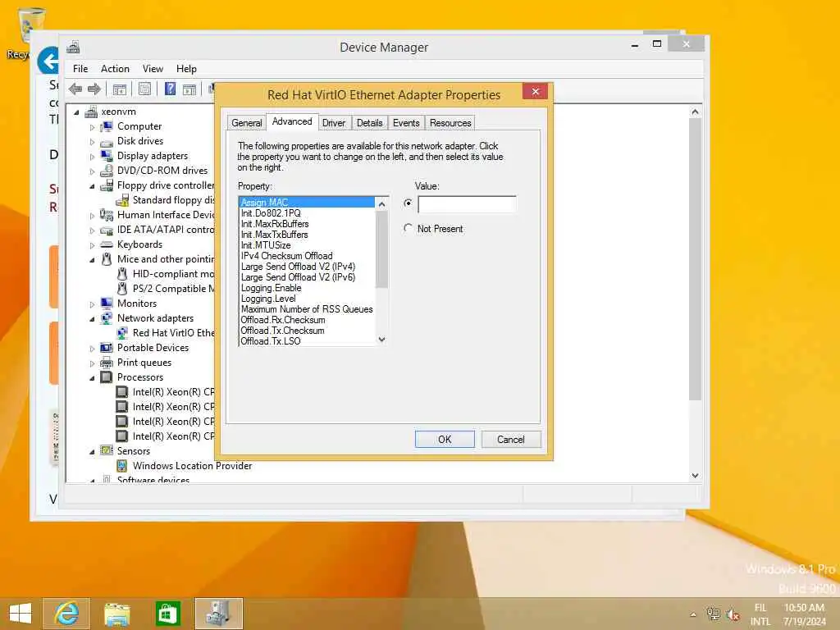Expand the Disk drives tree node
Image resolution: width=840 pixels, height=630 pixels.
click(92, 142)
